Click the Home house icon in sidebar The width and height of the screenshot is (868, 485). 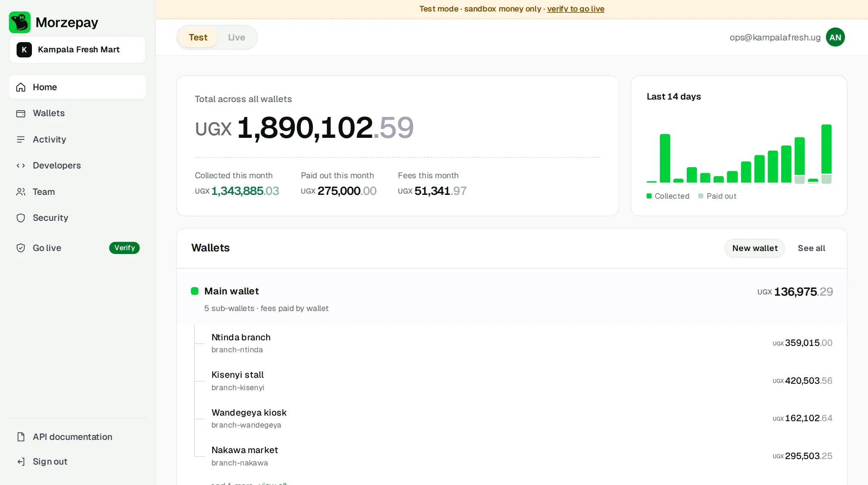point(21,87)
